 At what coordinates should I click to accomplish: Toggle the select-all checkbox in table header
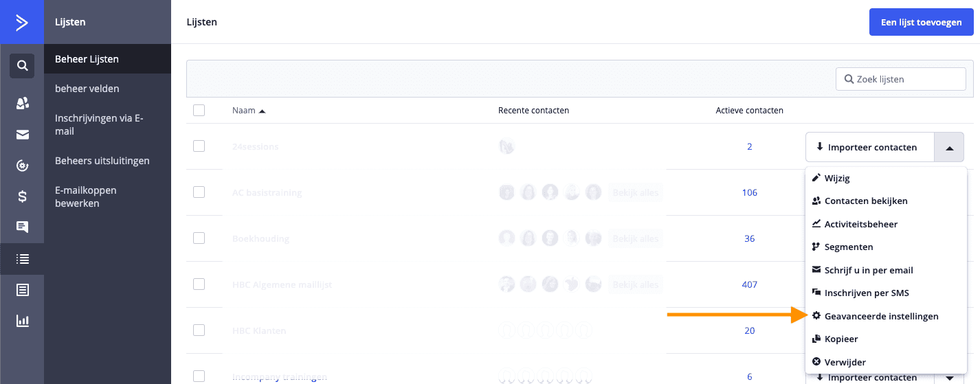click(x=199, y=111)
